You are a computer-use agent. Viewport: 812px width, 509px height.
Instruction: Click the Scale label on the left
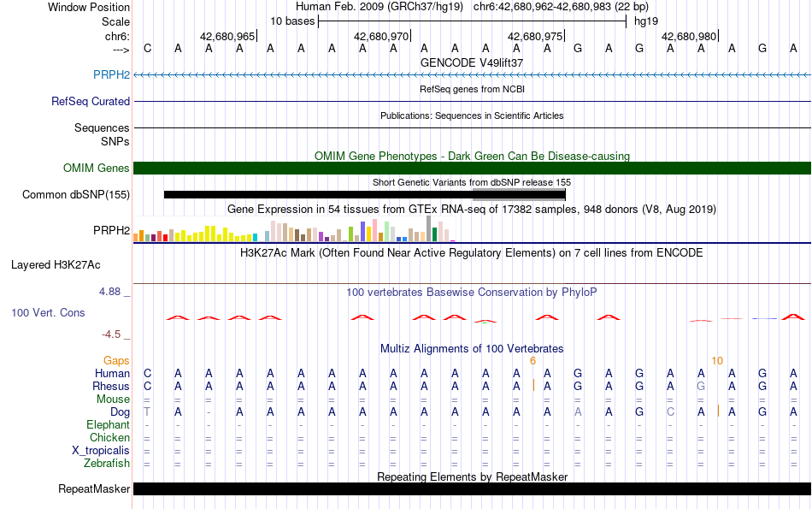click(x=115, y=21)
